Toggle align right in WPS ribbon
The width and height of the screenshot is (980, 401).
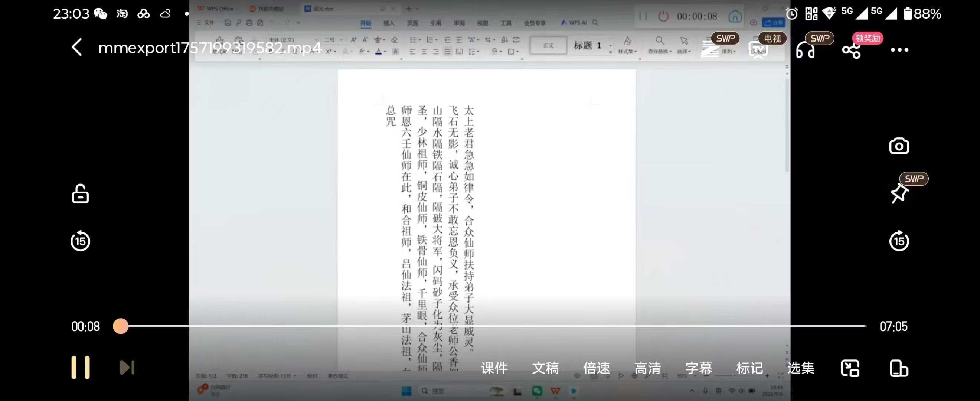[435, 51]
